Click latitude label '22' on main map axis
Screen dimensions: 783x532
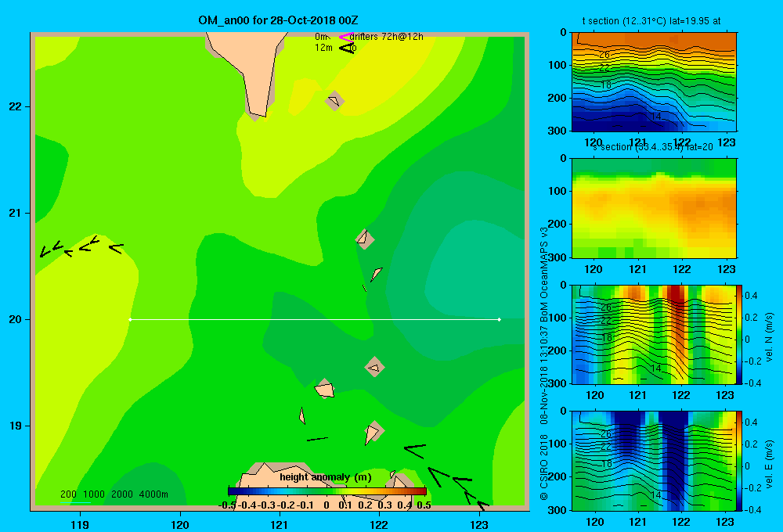[16, 106]
